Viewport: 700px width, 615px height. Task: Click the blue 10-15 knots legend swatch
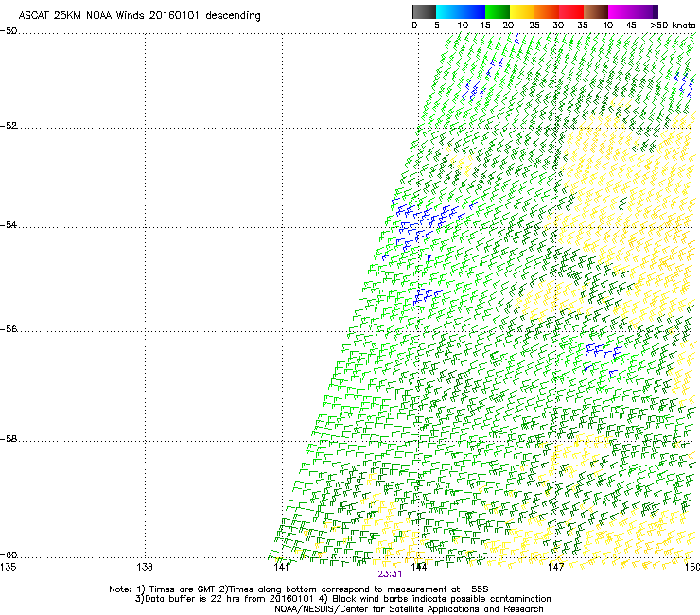click(473, 11)
